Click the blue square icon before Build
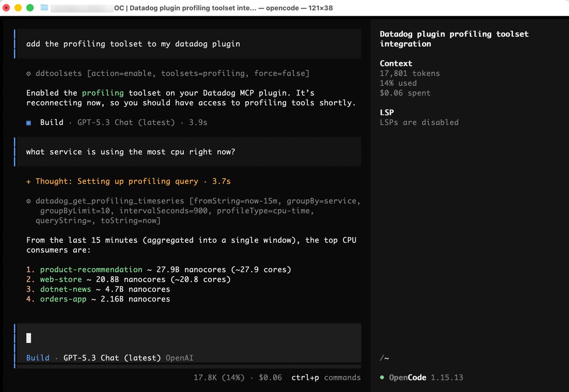The width and height of the screenshot is (569, 392). [x=28, y=123]
